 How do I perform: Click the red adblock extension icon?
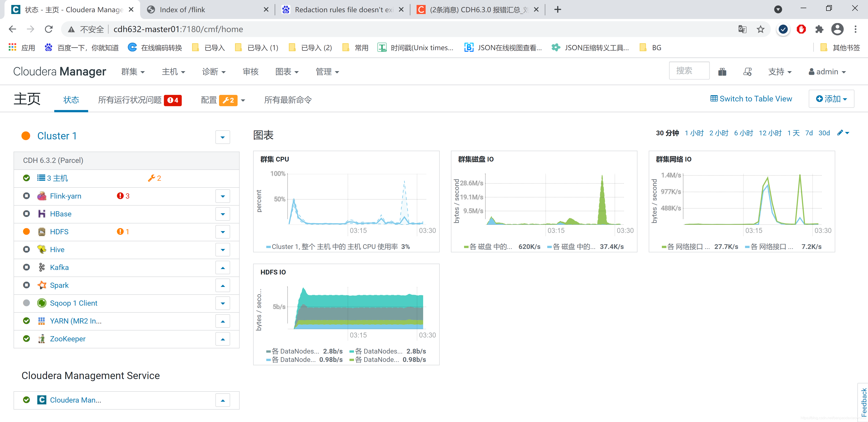[801, 29]
